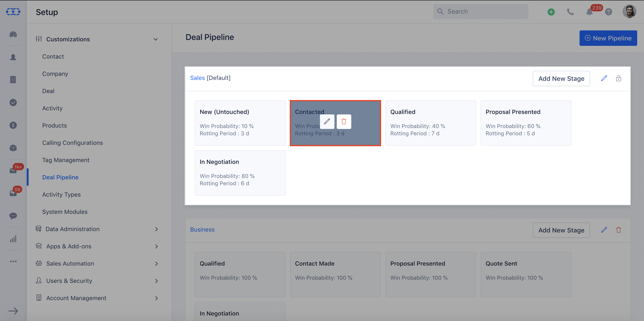Click the green plus quick-add icon
The width and height of the screenshot is (644, 321).
(551, 12)
